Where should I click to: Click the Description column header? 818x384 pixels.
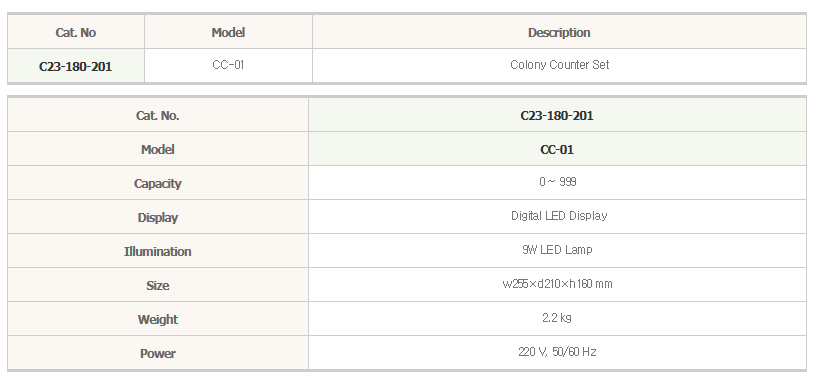point(559,32)
